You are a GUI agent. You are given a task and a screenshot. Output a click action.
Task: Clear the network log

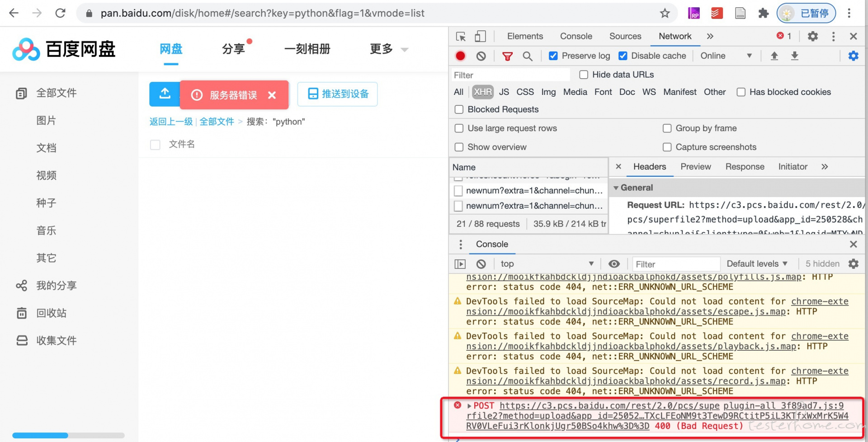481,56
